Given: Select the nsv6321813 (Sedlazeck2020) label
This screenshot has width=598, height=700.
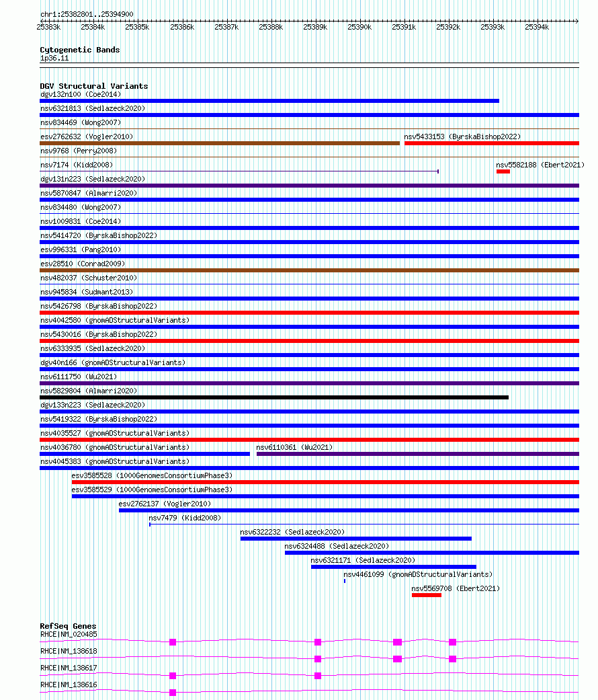Looking at the screenshot, I should 92,108.
